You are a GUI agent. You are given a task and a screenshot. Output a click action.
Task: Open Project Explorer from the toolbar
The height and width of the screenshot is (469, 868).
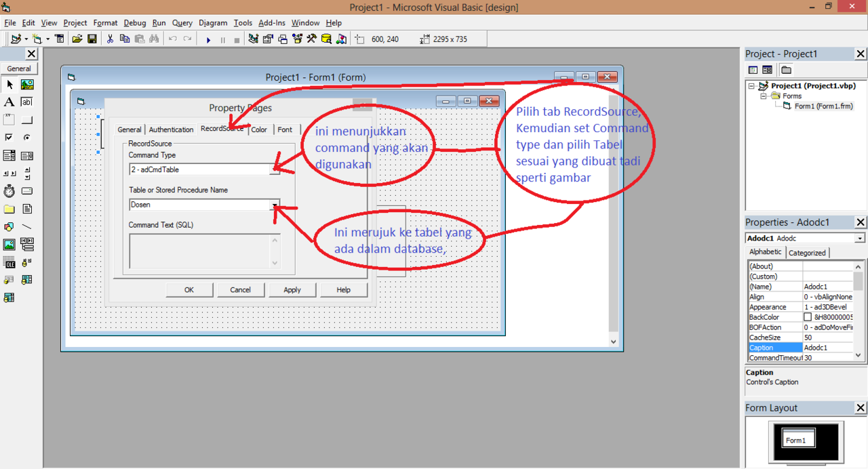(253, 39)
